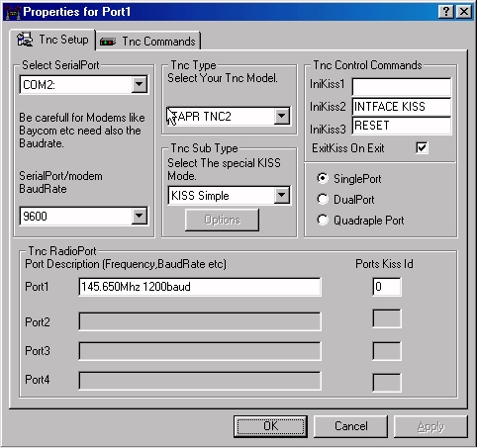This screenshot has width=477, height=448.
Task: Select the Tnc Setup tab
Action: 52,40
